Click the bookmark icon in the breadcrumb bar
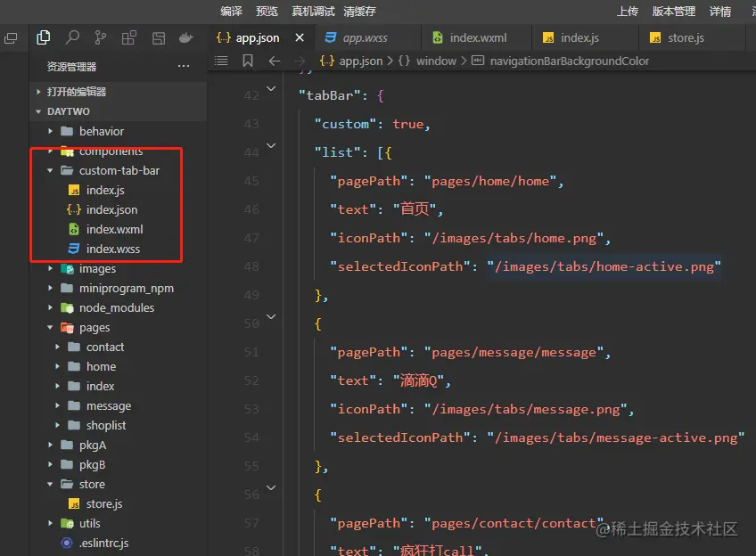The width and height of the screenshot is (756, 556). coord(247,61)
